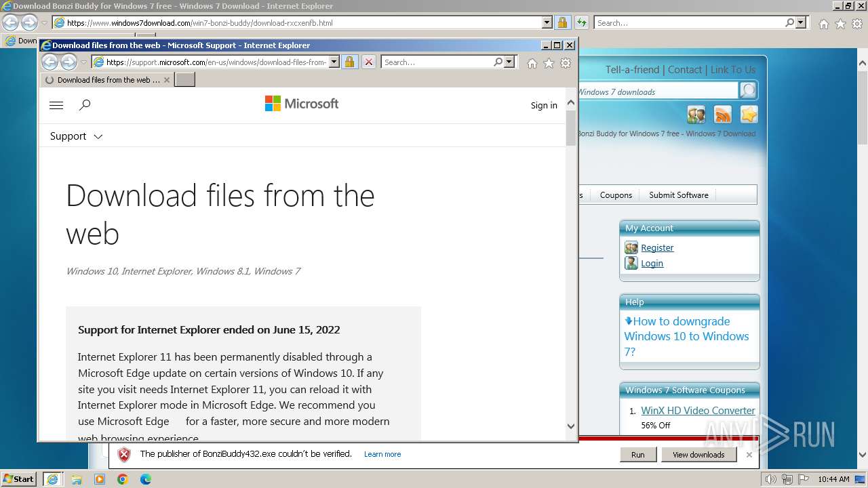Viewport: 868px width, 488px height.
Task: Click back arrow in the Windows 7 Download window
Action: click(x=11, y=22)
